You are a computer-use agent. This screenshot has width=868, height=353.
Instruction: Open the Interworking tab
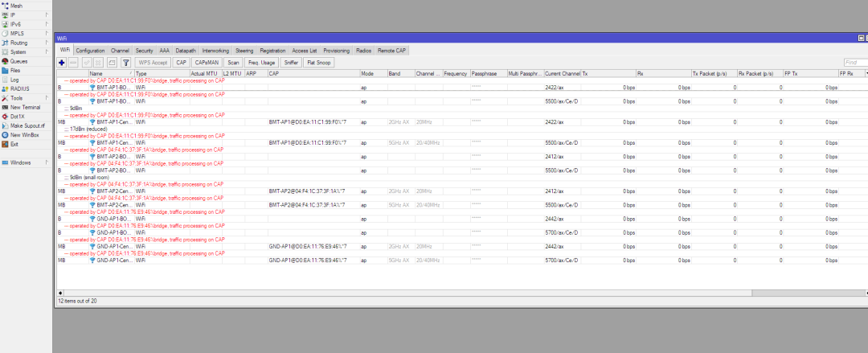pos(215,51)
